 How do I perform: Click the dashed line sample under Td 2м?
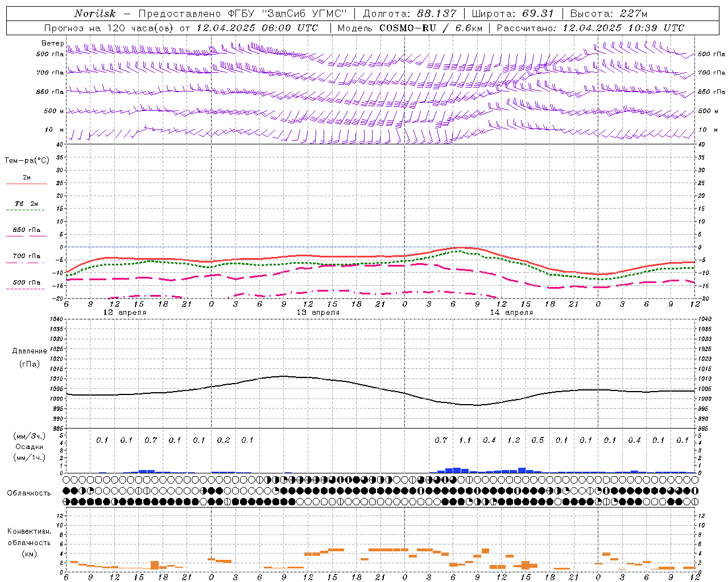pos(26,210)
